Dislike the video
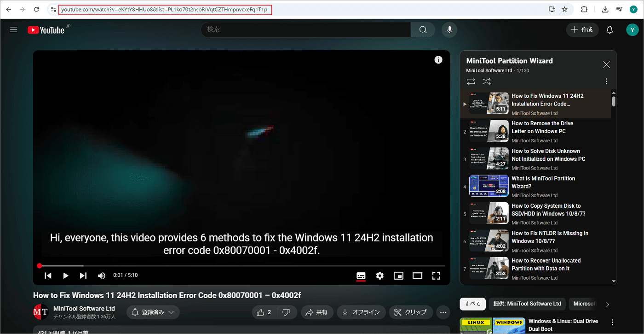This screenshot has width=644, height=334. coord(286,312)
